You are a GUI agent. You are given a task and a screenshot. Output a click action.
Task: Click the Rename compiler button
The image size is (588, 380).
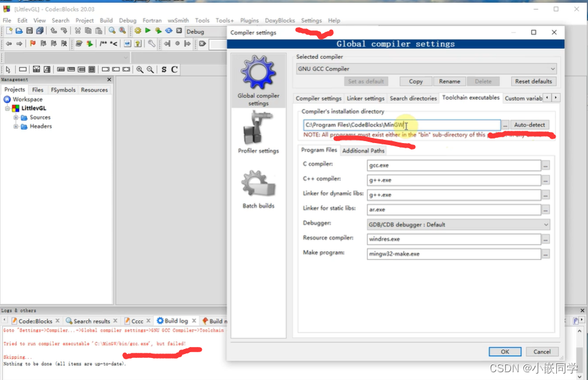(x=450, y=82)
